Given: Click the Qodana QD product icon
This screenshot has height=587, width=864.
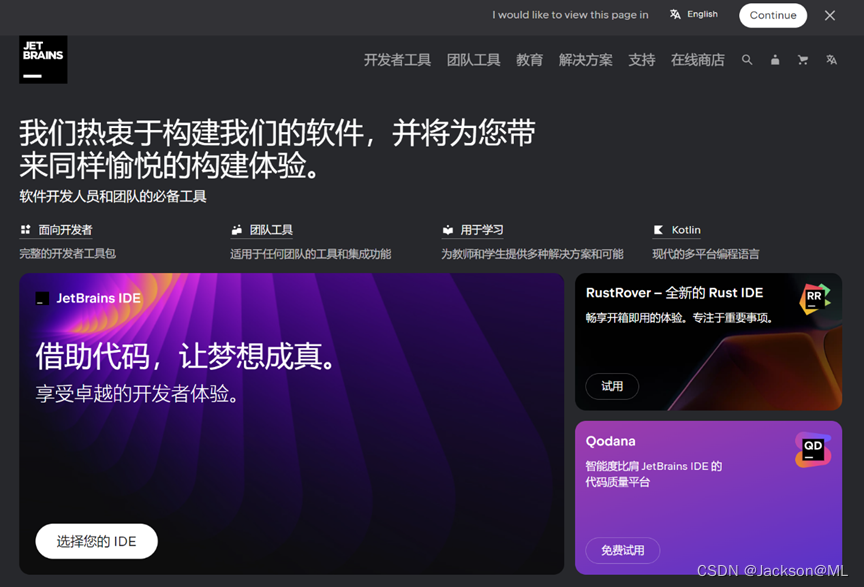Looking at the screenshot, I should (813, 450).
